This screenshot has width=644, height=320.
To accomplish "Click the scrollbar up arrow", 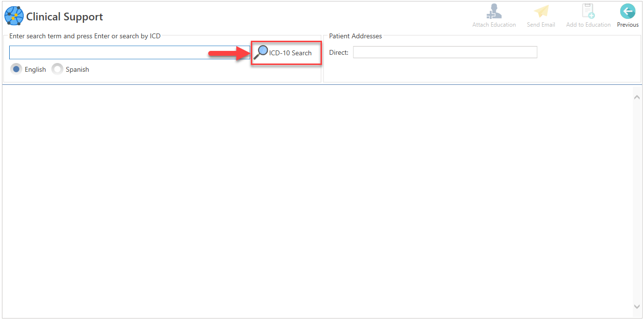I will tap(637, 97).
